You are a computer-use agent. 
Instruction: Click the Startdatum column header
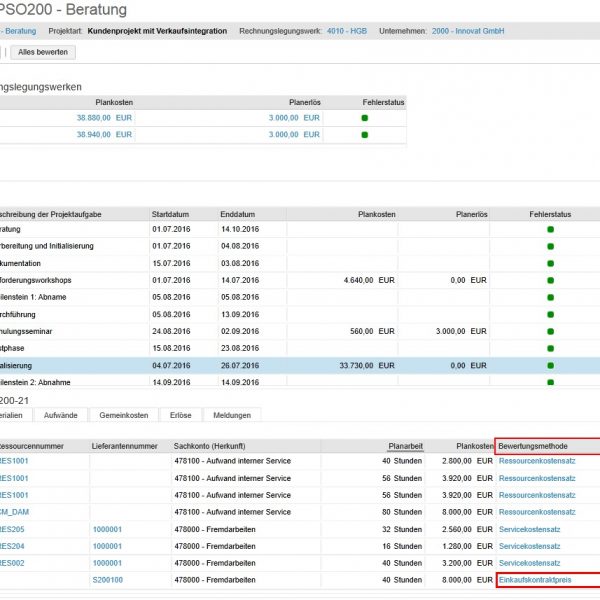pyautogui.click(x=170, y=214)
